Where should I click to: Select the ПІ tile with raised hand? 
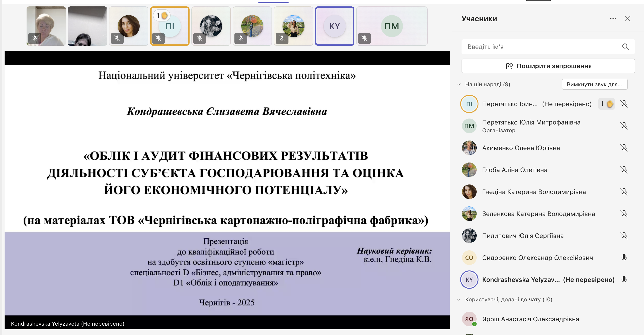point(170,26)
